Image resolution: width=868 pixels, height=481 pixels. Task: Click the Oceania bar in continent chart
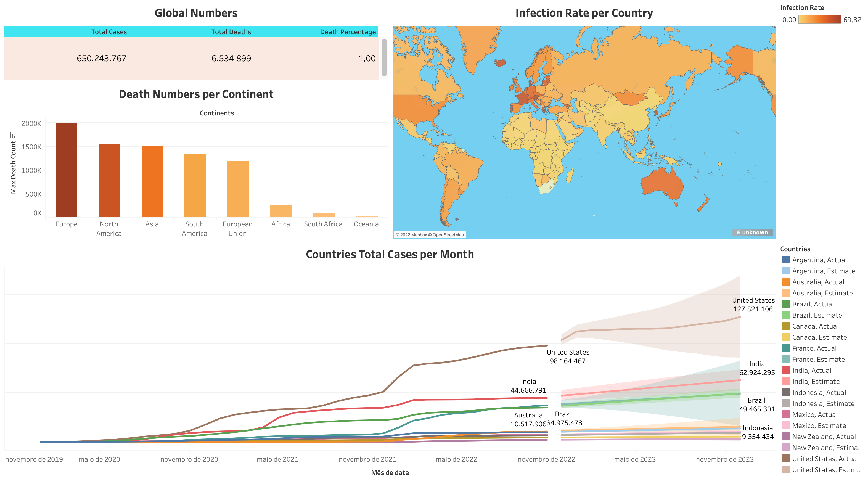(x=366, y=216)
